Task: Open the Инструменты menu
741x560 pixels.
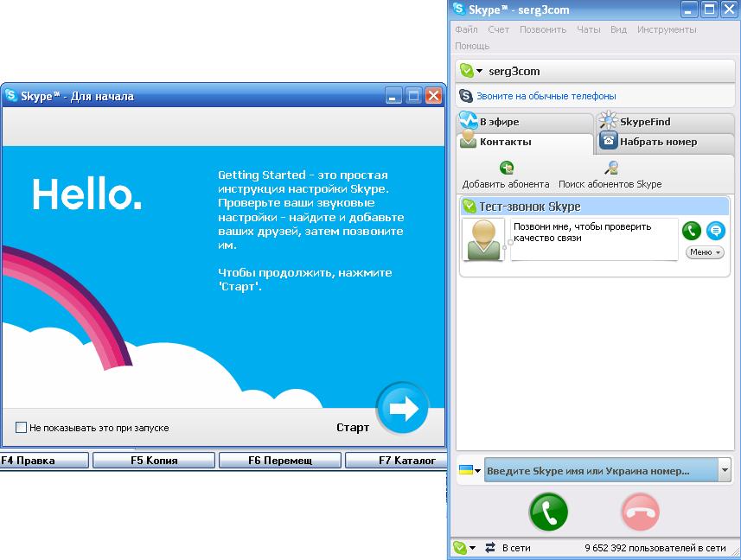Action: tap(667, 29)
